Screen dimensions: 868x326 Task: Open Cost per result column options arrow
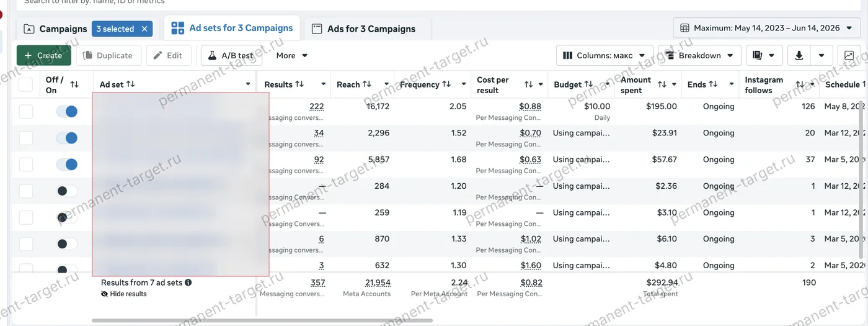541,84
